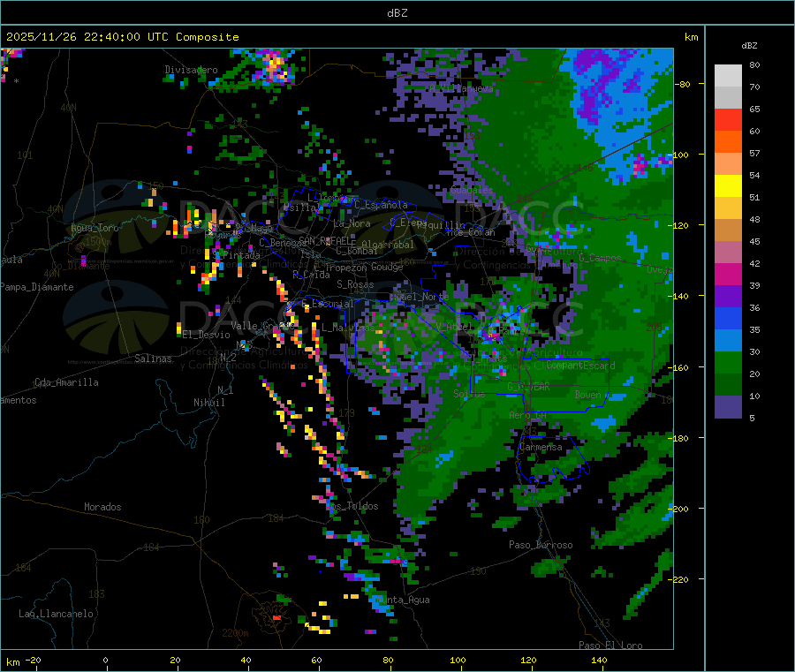Click the '-220' tick on the vertical axis

coord(680,580)
